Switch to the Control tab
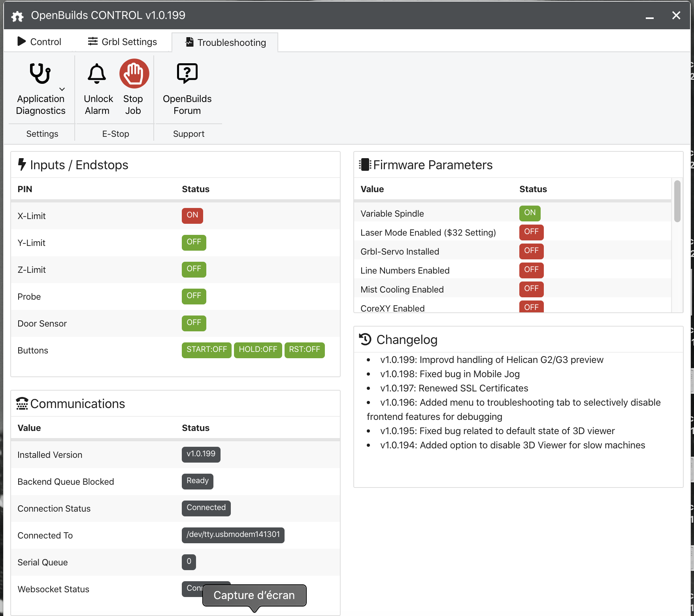Image resolution: width=694 pixels, height=616 pixels. point(40,42)
